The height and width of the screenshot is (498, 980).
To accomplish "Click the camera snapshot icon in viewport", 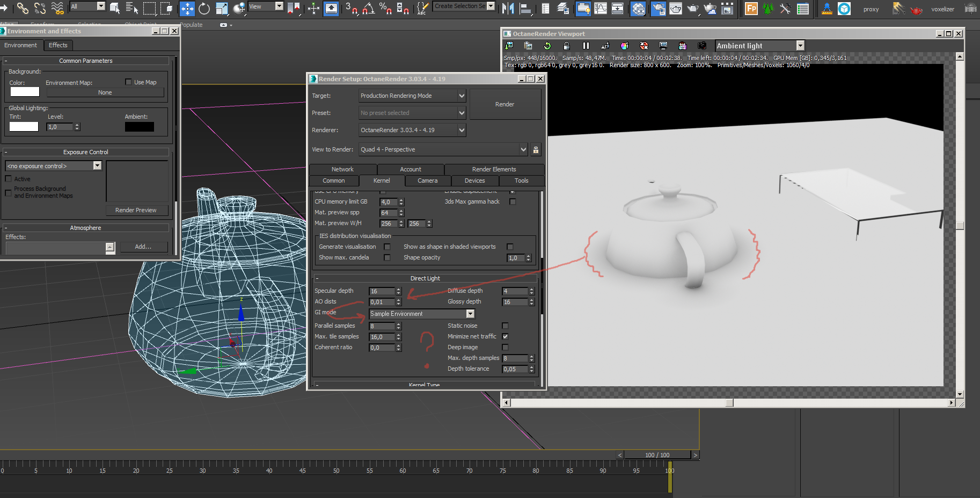I will (x=701, y=46).
